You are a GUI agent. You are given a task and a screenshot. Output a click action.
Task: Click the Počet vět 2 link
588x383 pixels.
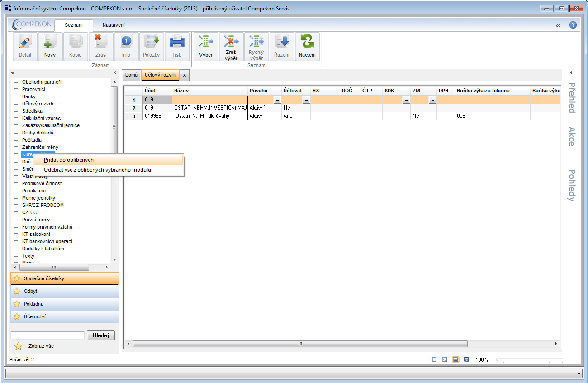[22, 359]
